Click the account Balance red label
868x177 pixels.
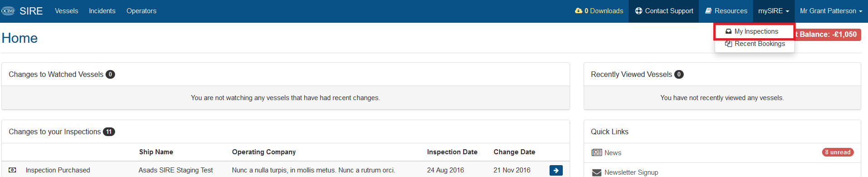(828, 35)
